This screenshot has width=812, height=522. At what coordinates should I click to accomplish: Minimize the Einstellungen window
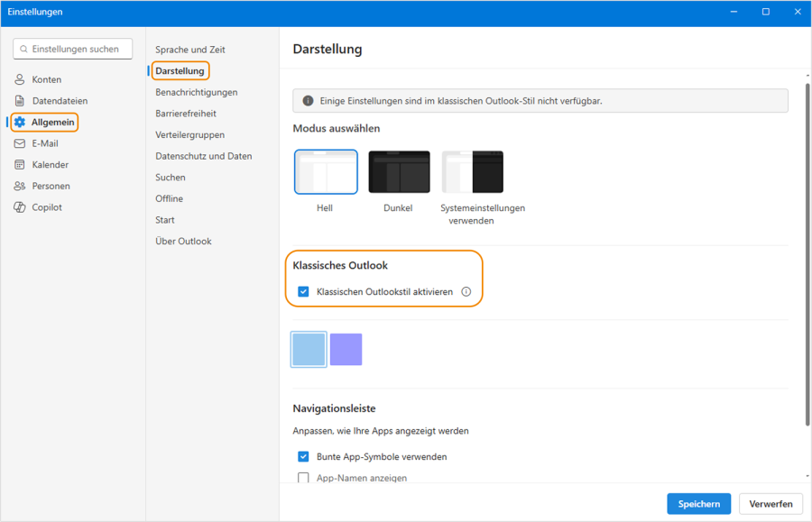(734, 12)
